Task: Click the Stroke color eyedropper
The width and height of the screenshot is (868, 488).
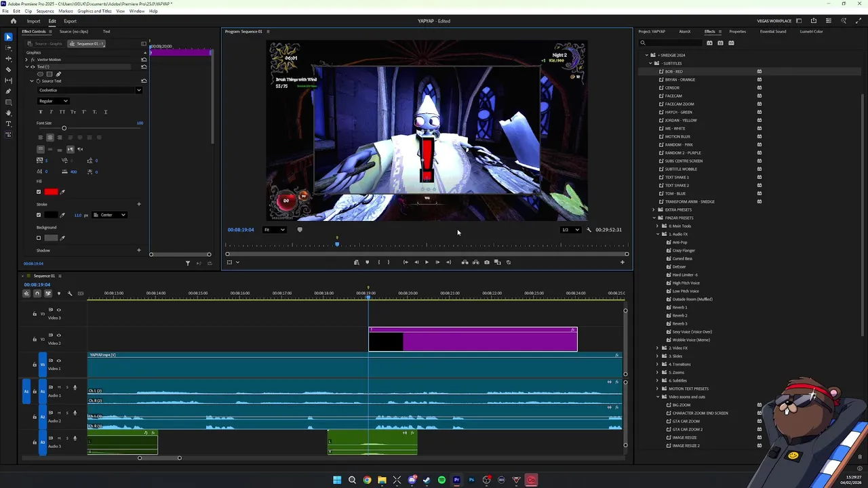Action: [x=62, y=215]
